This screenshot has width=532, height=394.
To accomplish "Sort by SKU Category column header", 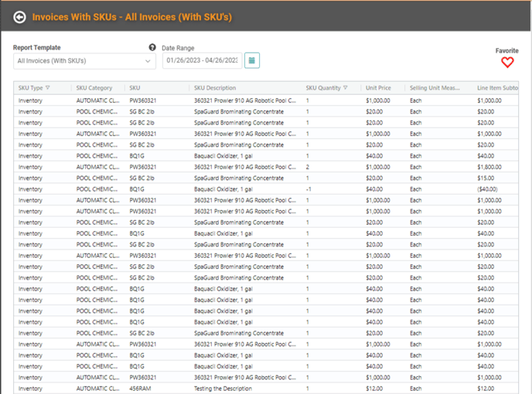I will click(x=94, y=88).
